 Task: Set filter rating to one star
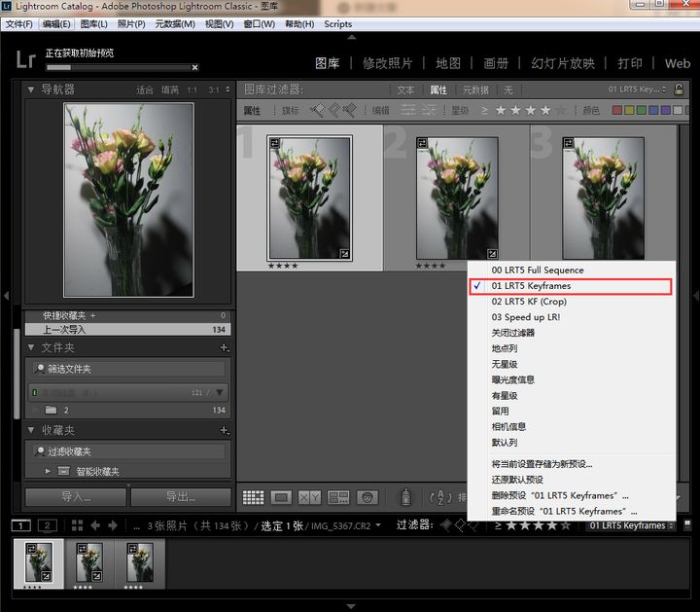(x=501, y=110)
